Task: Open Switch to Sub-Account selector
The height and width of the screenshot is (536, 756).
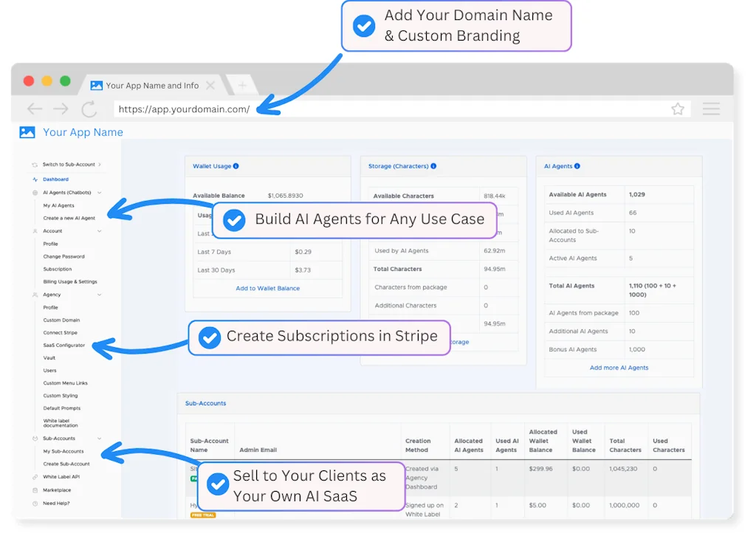Action: point(71,165)
